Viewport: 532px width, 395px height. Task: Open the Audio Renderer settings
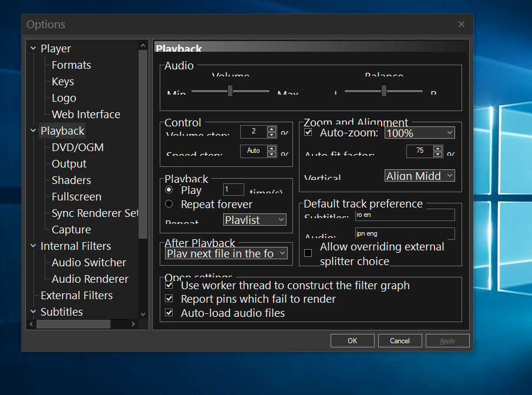89,279
